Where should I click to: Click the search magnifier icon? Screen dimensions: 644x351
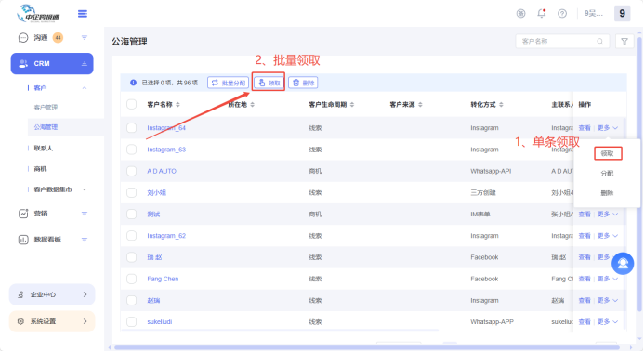(599, 42)
